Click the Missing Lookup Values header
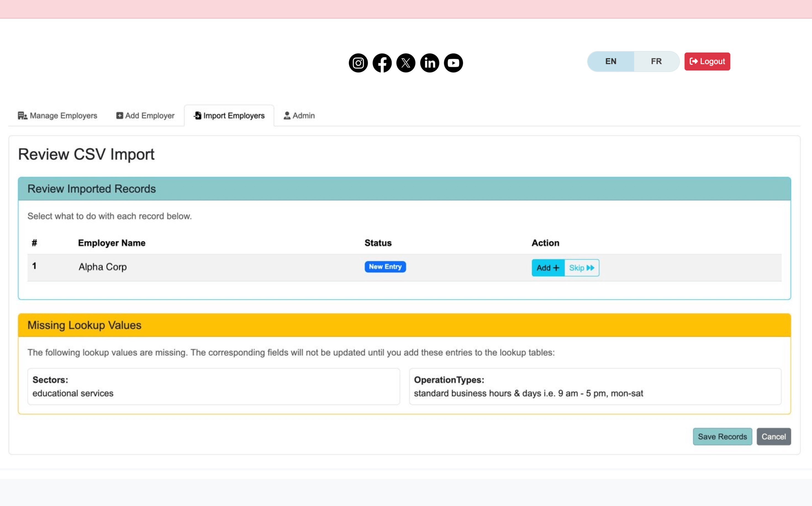The height and width of the screenshot is (506, 812). (84, 325)
